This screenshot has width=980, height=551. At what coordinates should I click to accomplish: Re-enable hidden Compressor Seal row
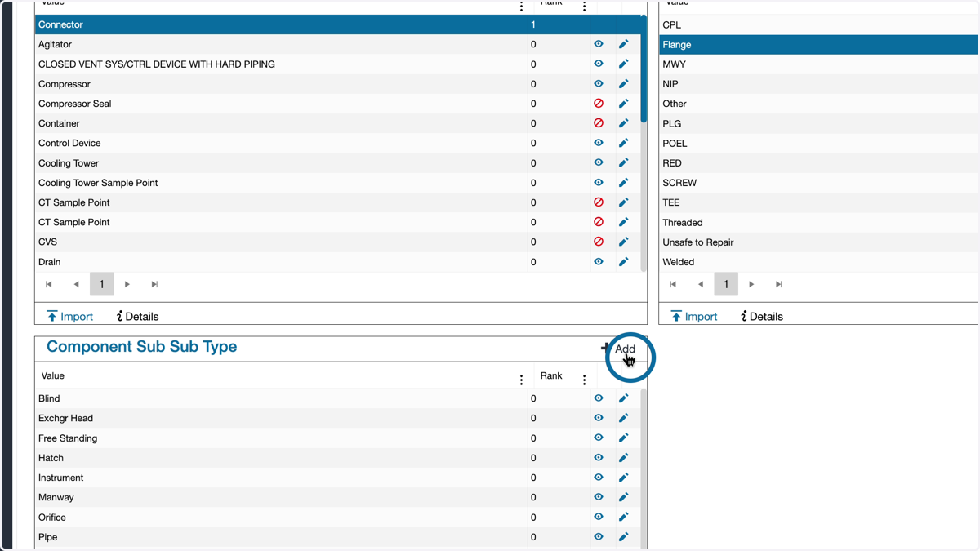[599, 104]
